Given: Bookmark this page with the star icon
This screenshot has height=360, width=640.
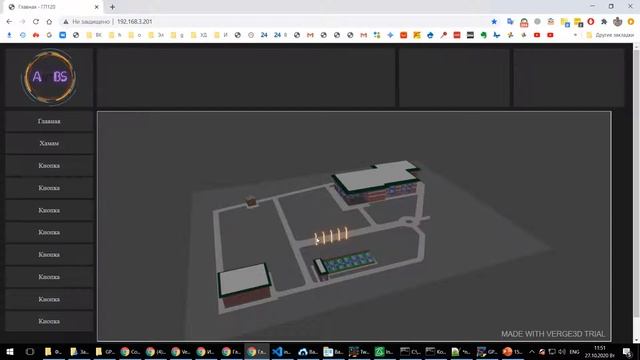Looking at the screenshot, I should pyautogui.click(x=494, y=22).
